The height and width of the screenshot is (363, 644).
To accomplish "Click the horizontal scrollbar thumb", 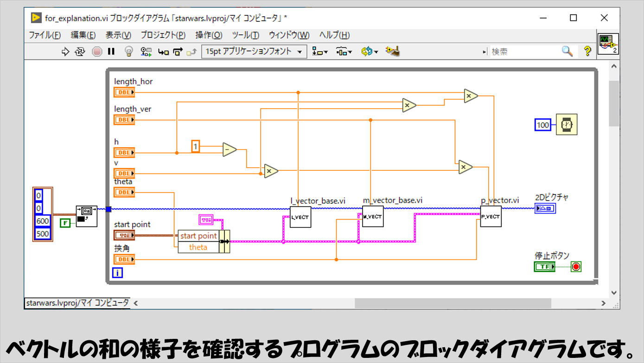I will point(453,303).
